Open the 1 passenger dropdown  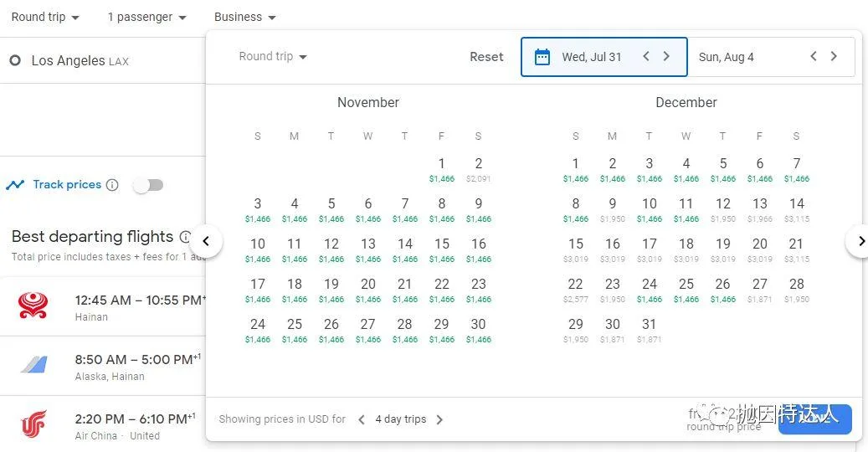[146, 17]
